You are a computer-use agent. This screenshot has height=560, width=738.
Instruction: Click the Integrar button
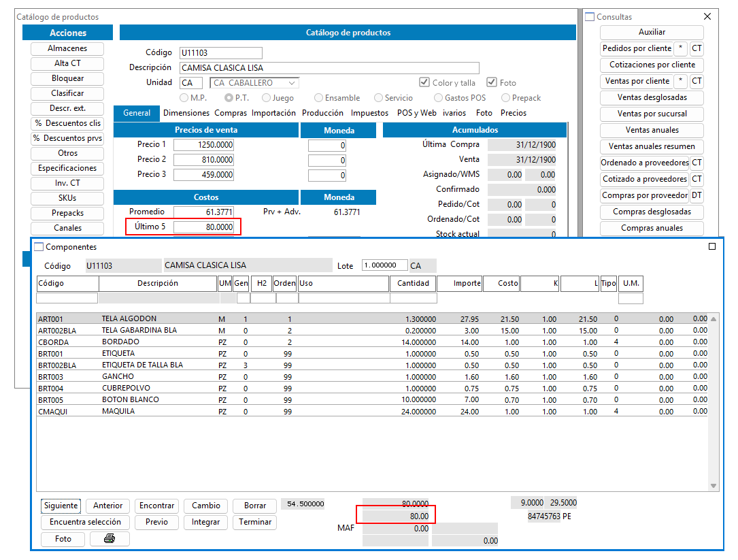(205, 523)
